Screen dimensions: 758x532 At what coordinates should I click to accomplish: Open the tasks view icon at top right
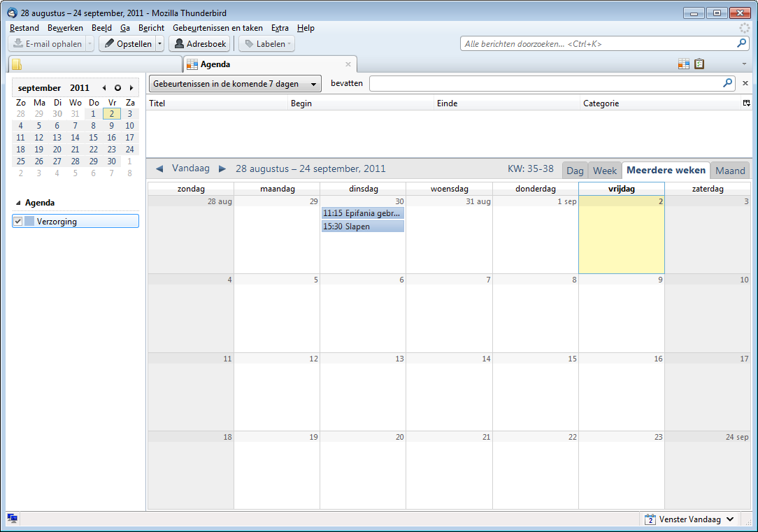tap(699, 64)
